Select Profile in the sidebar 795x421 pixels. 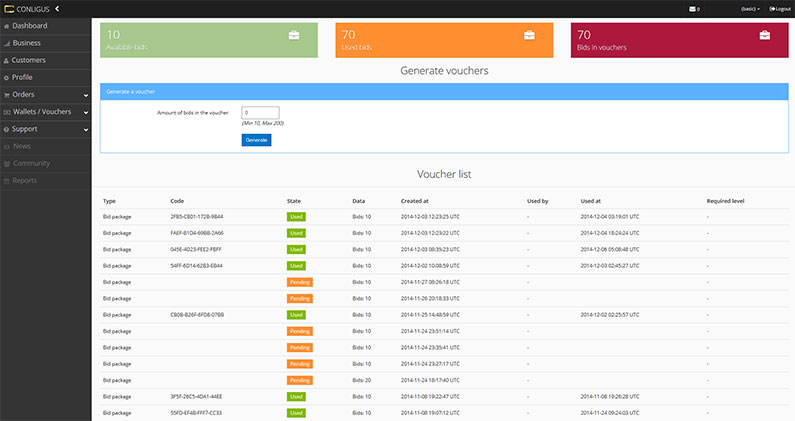[22, 77]
